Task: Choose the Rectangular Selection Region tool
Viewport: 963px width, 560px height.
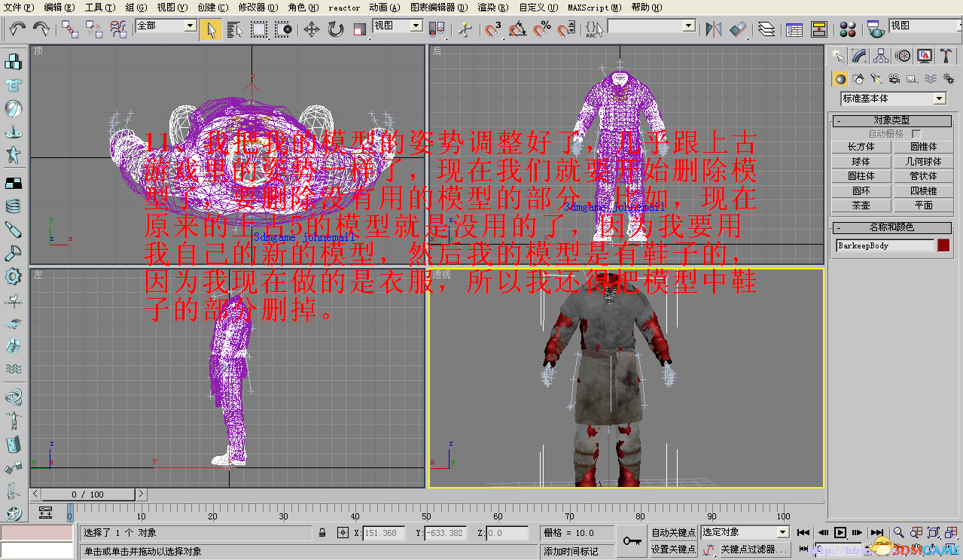Action: point(259,29)
